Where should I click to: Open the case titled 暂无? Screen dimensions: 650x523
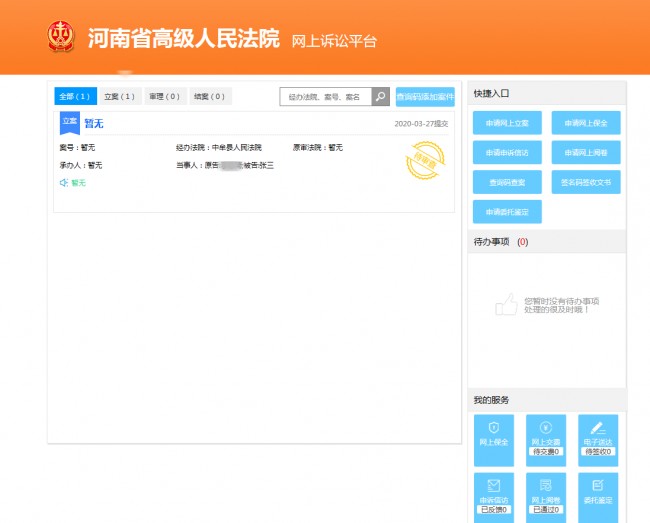pyautogui.click(x=94, y=123)
